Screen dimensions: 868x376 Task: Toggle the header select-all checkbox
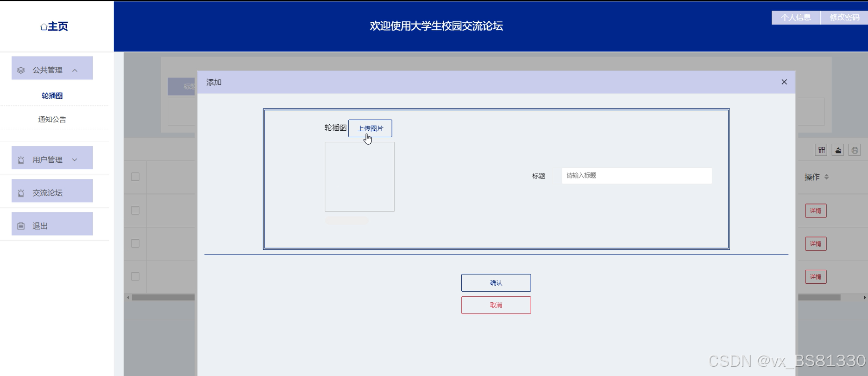tap(135, 177)
